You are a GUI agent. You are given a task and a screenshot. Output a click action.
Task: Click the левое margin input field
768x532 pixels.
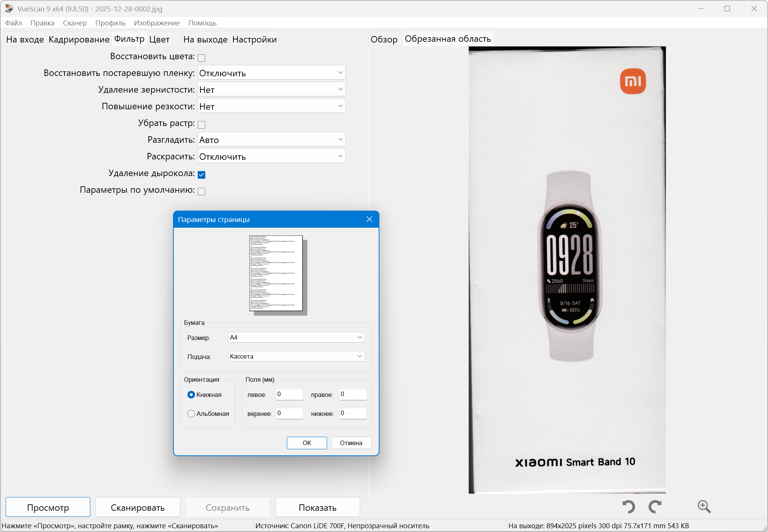289,394
